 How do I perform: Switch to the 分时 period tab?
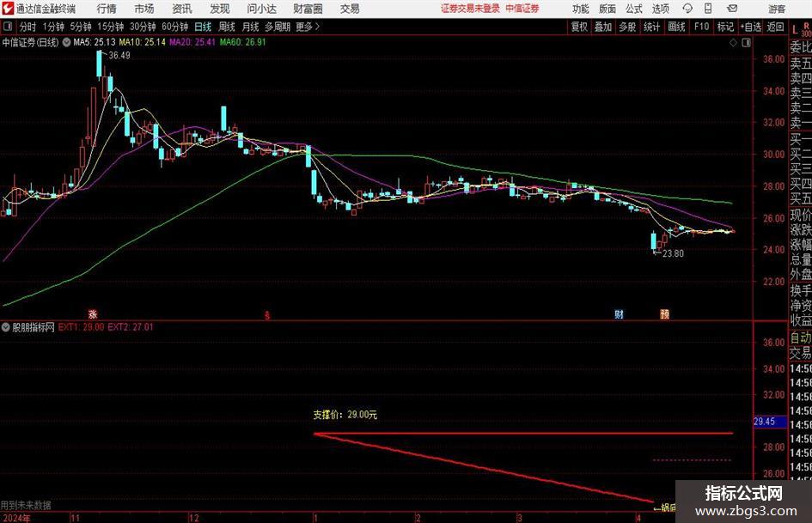(27, 27)
